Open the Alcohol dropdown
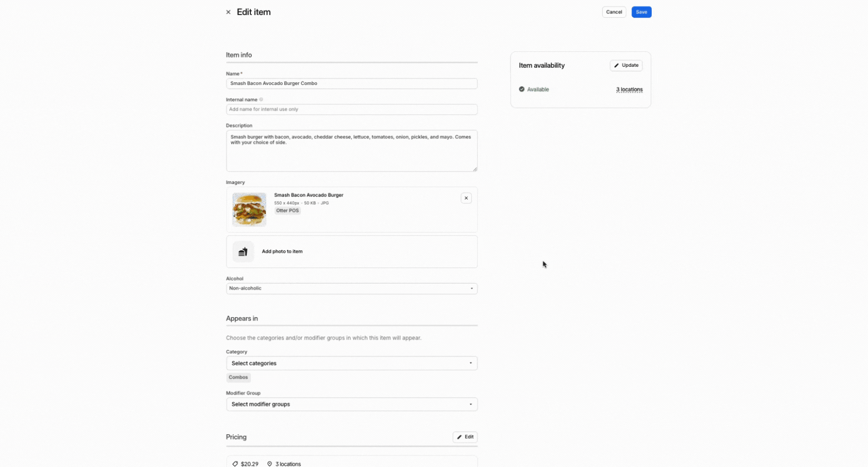Image resolution: width=868 pixels, height=467 pixels. (x=351, y=288)
